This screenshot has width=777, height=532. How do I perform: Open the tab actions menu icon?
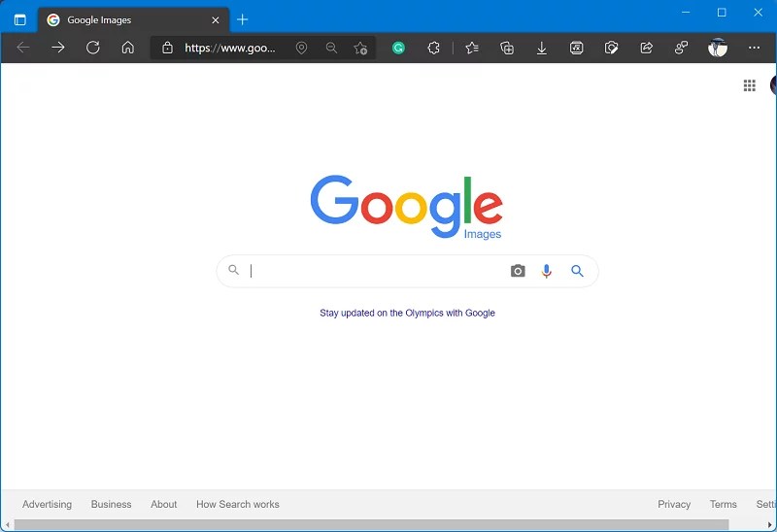tap(19, 19)
